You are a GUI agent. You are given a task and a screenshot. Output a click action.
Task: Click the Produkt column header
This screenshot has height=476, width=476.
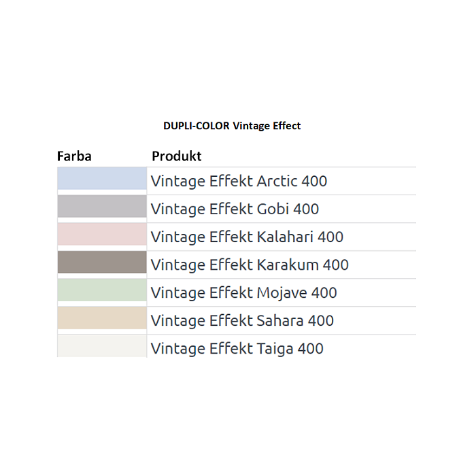[x=177, y=156]
